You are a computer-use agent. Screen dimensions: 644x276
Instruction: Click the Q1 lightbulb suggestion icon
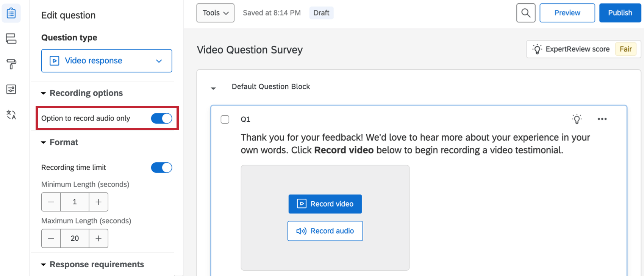click(x=577, y=119)
